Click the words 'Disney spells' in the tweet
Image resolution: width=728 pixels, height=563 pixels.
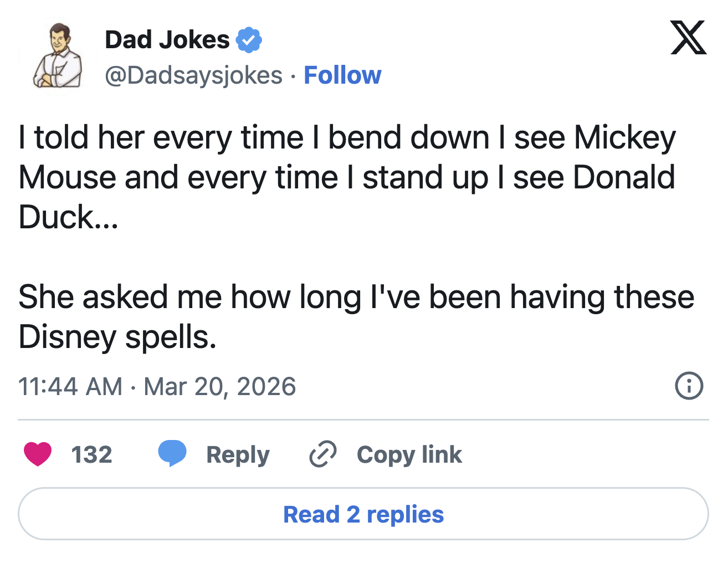(x=117, y=337)
